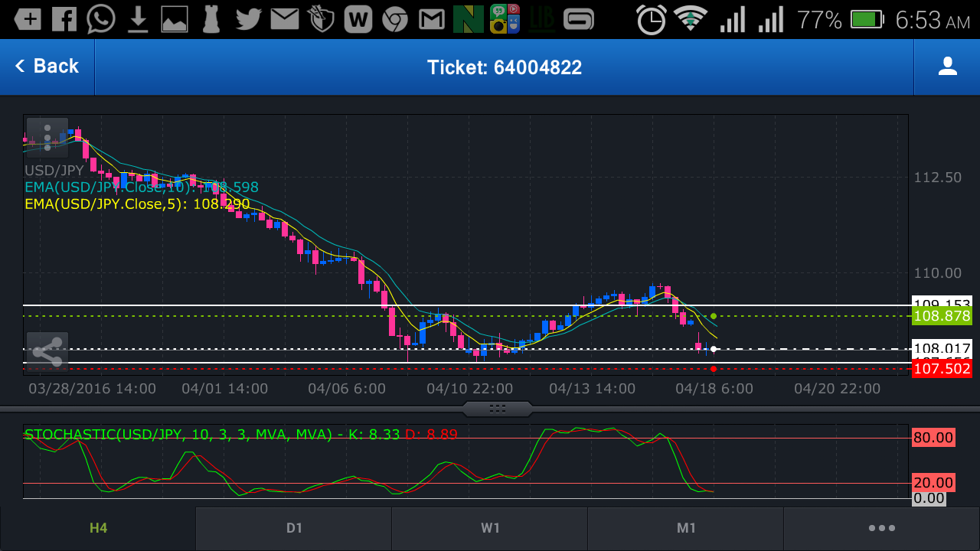Switch to the D1 timeframe tab
The width and height of the screenshot is (980, 551).
click(294, 528)
